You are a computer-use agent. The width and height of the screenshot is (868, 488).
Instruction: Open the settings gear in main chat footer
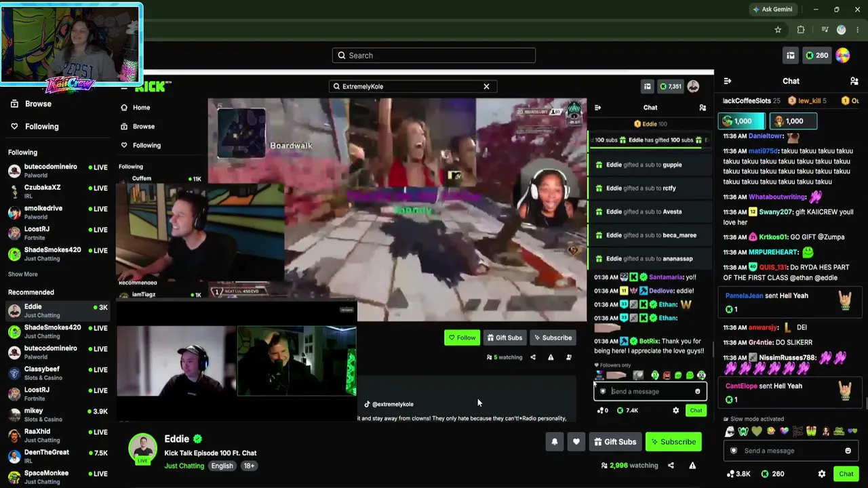[822, 474]
